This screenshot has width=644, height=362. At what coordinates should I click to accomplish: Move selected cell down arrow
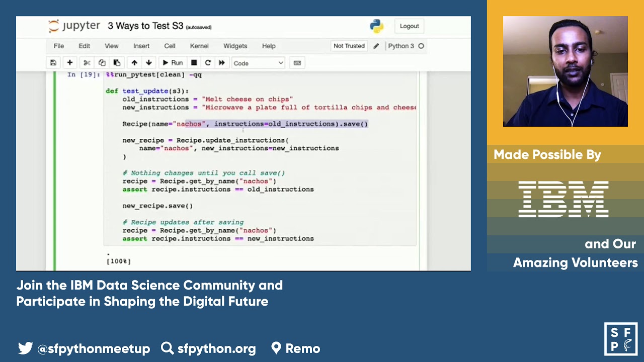pyautogui.click(x=149, y=63)
